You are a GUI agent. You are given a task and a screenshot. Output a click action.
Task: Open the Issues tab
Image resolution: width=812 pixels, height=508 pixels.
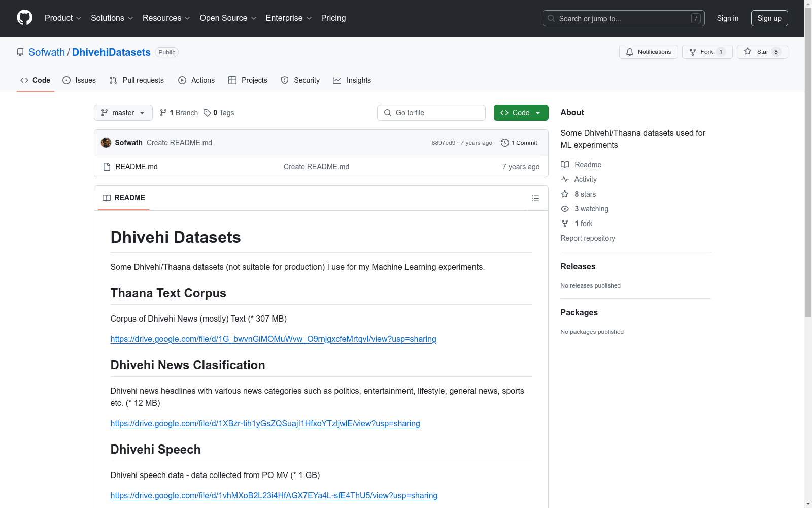[79, 80]
